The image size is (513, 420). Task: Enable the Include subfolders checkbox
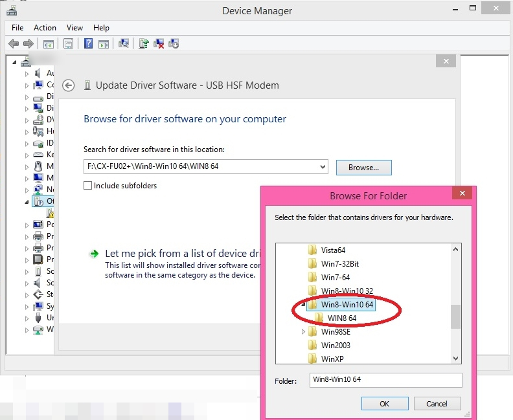87,186
